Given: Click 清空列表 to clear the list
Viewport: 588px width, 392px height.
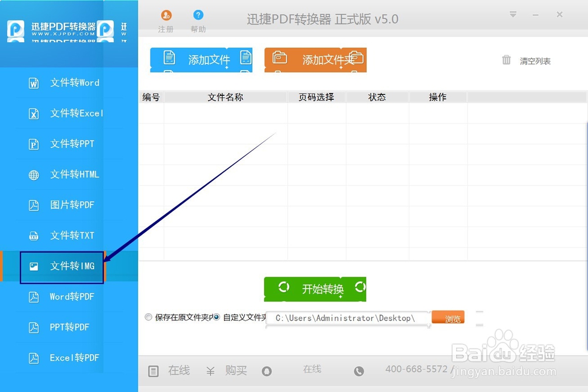Looking at the screenshot, I should (x=535, y=61).
